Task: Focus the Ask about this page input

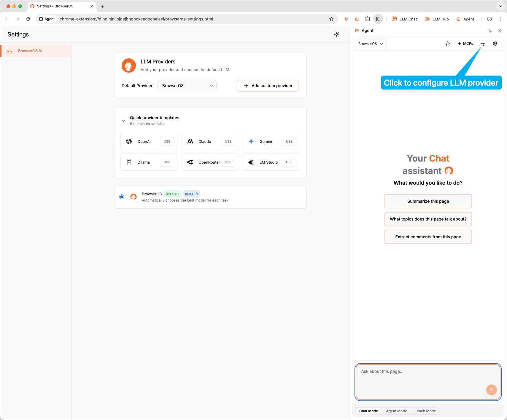Action: click(x=428, y=382)
